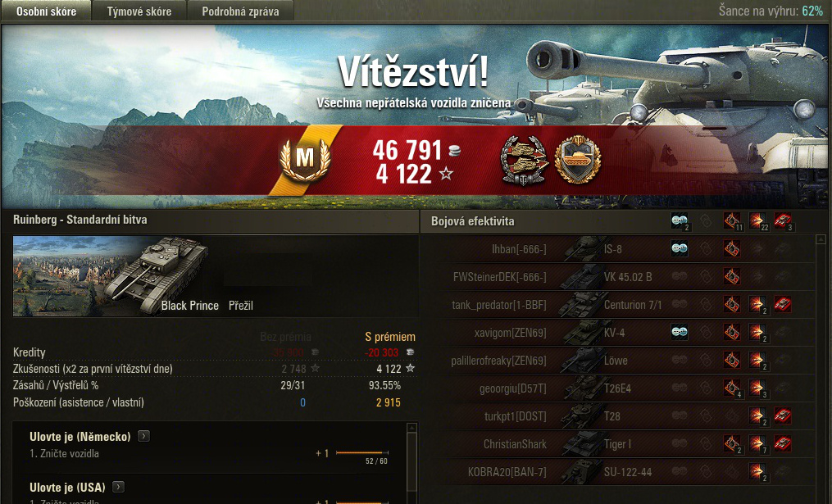832x504 pixels.
Task: Click the critical hit icon in IS-8 row
Action: 732,248
